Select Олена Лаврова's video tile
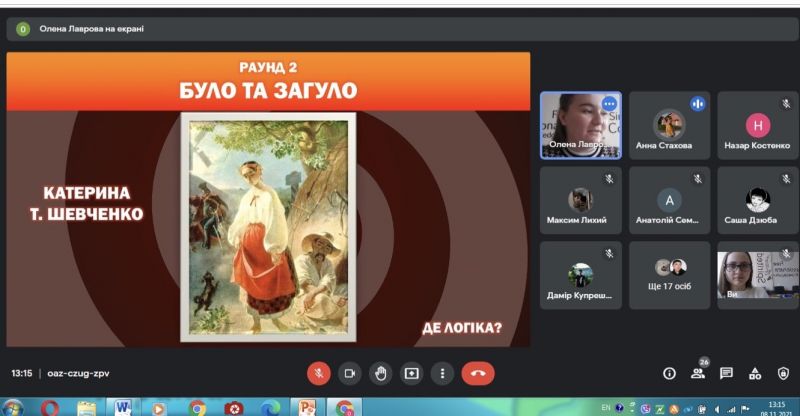Image resolution: width=800 pixels, height=416 pixels. click(581, 126)
